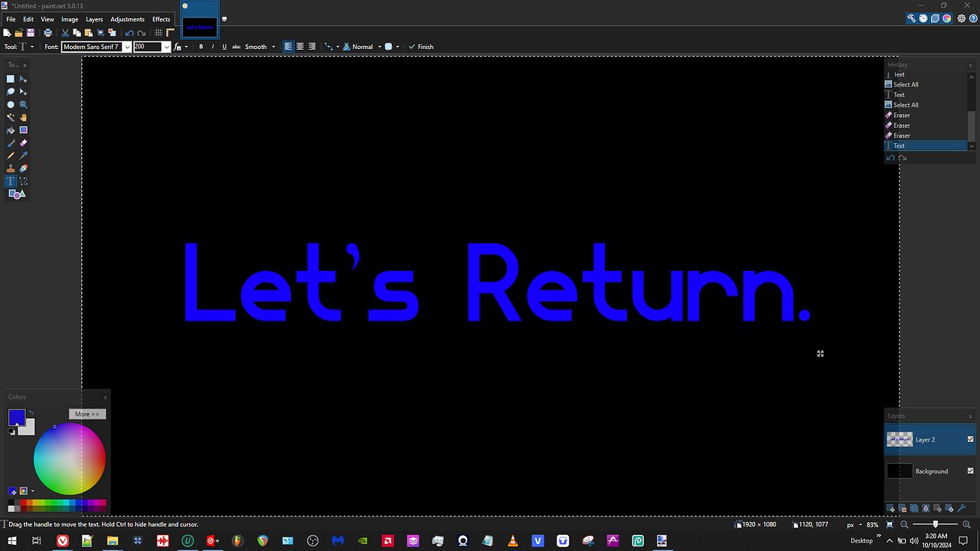The width and height of the screenshot is (980, 551).
Task: Open the font size dropdown
Action: point(166,47)
